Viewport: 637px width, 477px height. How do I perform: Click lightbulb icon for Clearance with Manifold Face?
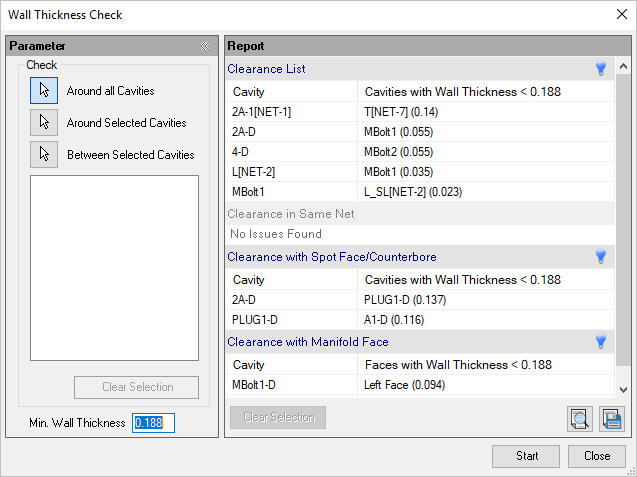click(601, 342)
